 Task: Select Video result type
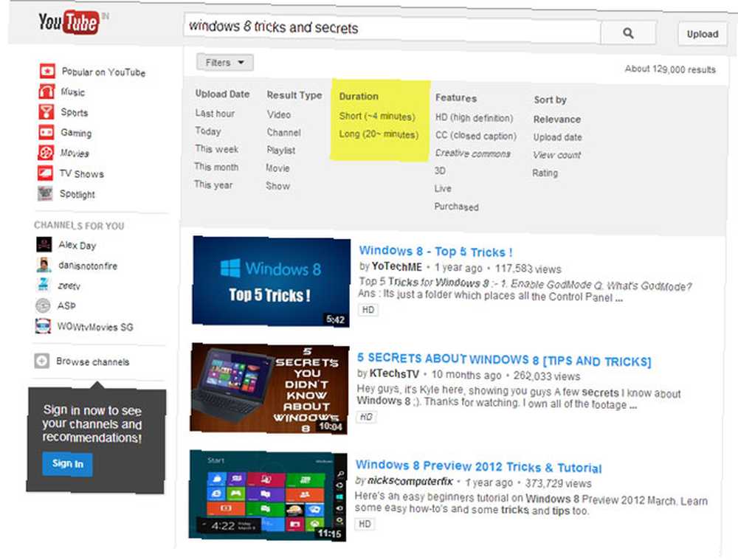click(x=279, y=114)
